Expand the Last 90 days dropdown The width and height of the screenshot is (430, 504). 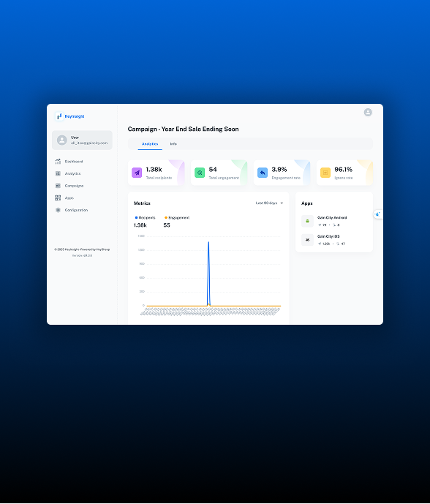(x=269, y=203)
